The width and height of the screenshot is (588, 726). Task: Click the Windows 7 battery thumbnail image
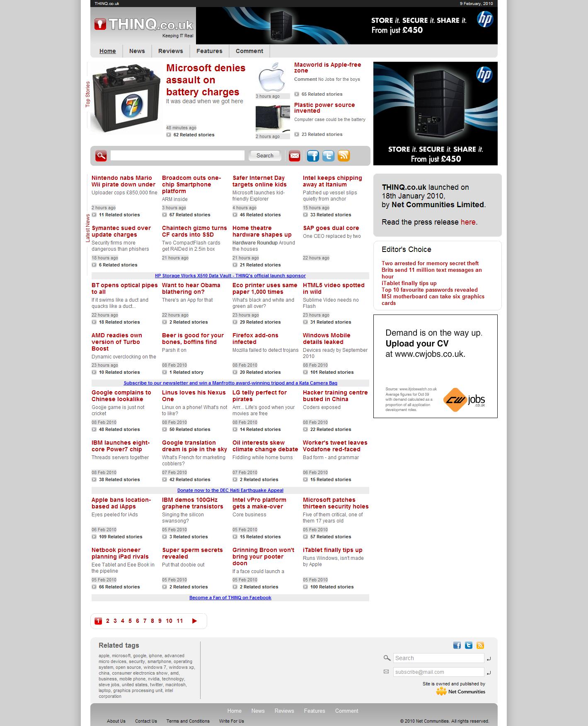(126, 98)
